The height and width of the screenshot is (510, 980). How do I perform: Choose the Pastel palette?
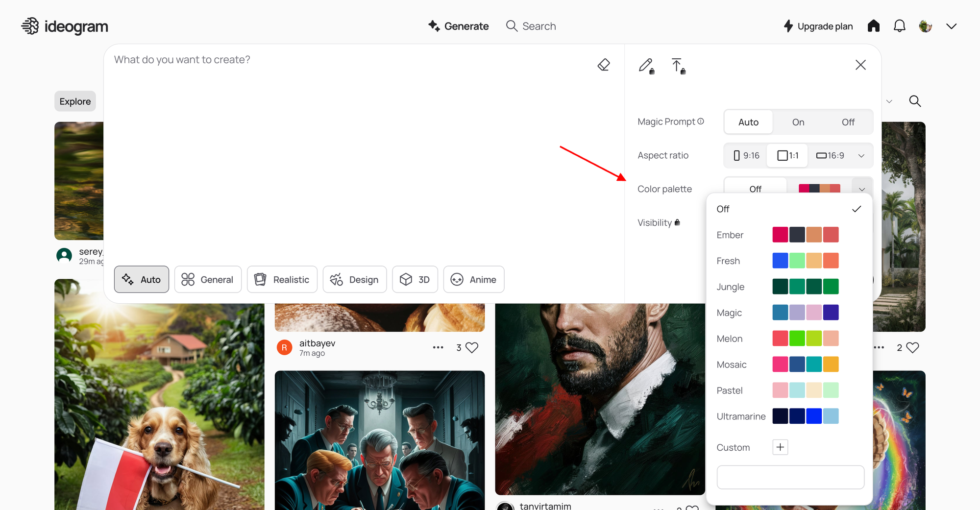789,391
